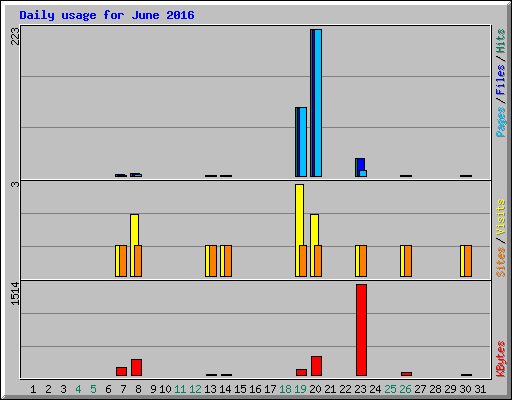This screenshot has width=512, height=400.
Task: Click the Files legend label
Action: click(x=501, y=79)
